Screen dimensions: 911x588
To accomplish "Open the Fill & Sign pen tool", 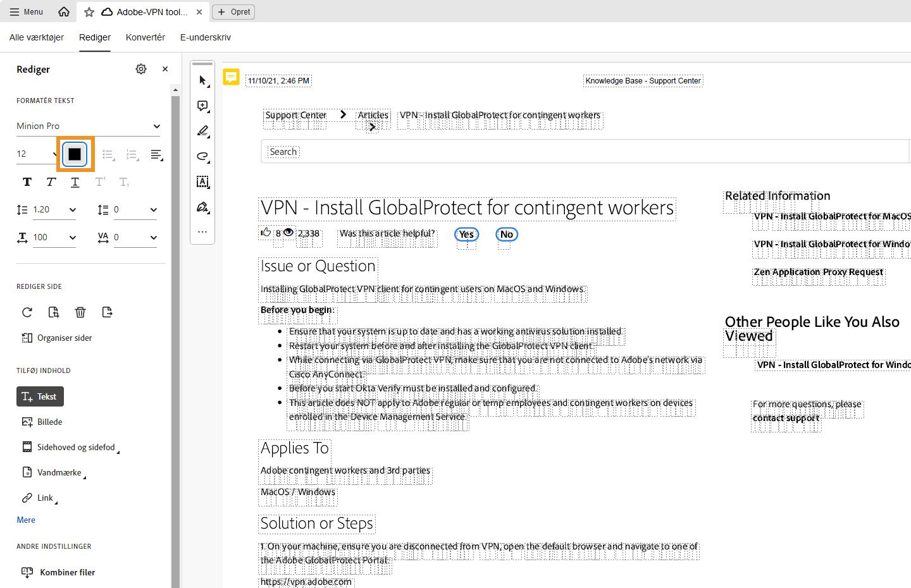I will (202, 207).
